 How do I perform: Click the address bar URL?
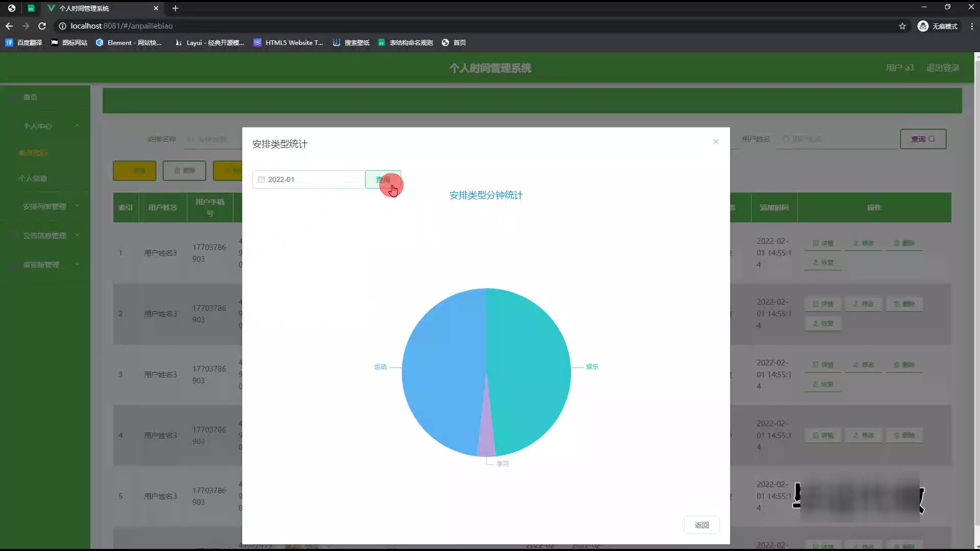[x=121, y=26]
